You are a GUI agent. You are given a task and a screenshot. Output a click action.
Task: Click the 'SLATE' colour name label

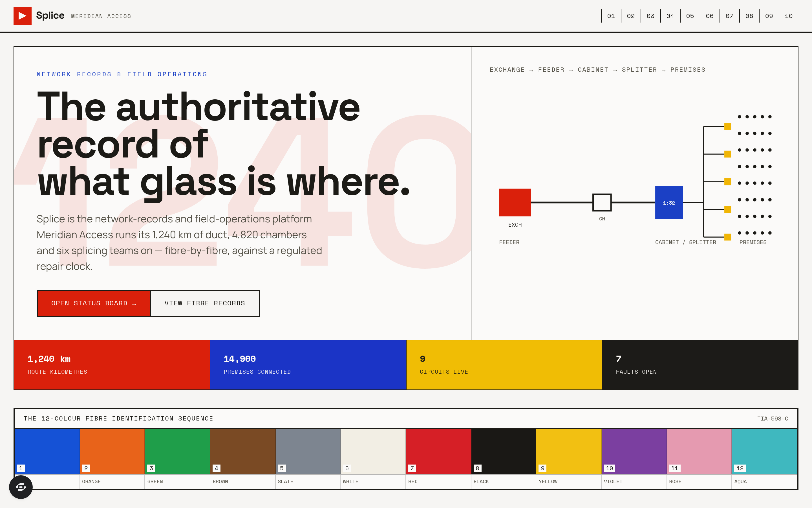coord(285,481)
